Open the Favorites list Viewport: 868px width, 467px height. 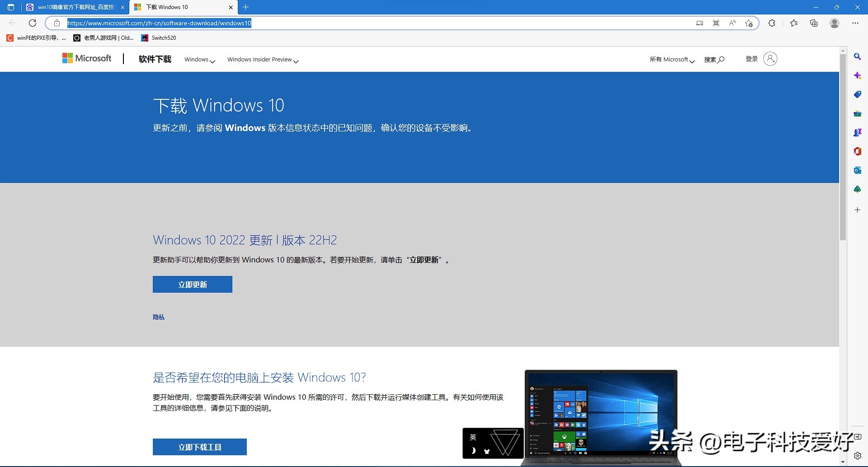click(x=794, y=23)
